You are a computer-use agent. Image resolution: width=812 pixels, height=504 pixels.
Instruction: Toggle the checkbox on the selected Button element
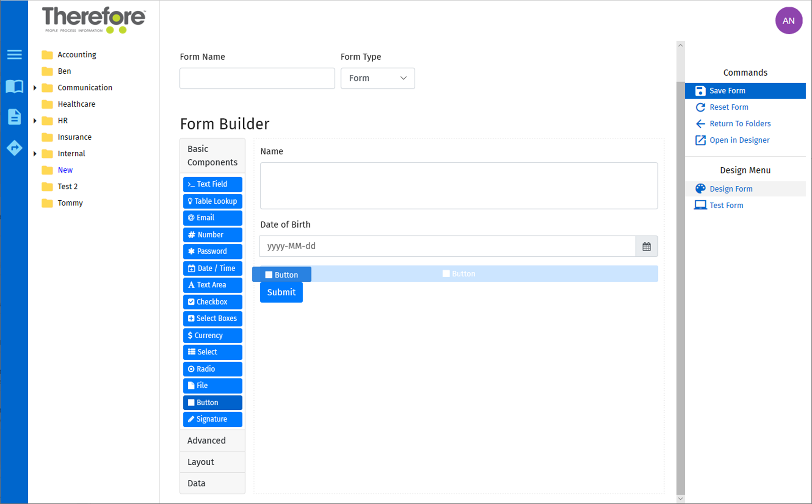click(269, 274)
